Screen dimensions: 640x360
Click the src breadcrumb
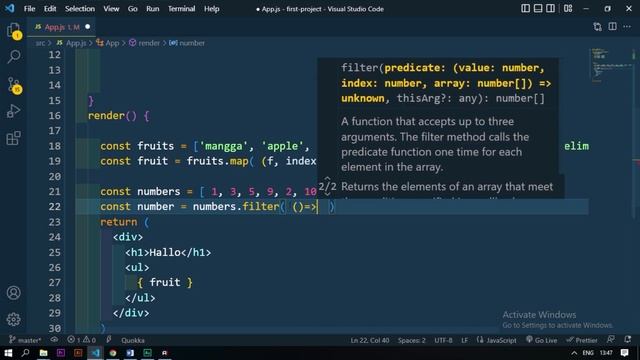click(40, 43)
